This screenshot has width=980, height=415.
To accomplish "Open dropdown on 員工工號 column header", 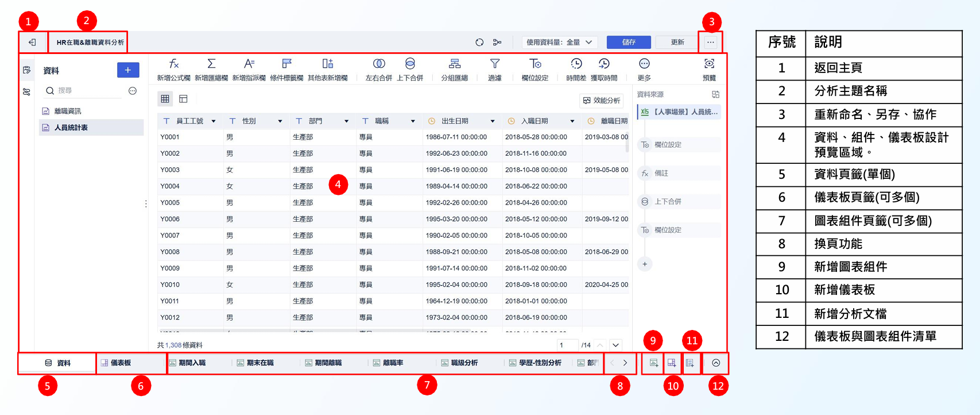I will coord(214,121).
